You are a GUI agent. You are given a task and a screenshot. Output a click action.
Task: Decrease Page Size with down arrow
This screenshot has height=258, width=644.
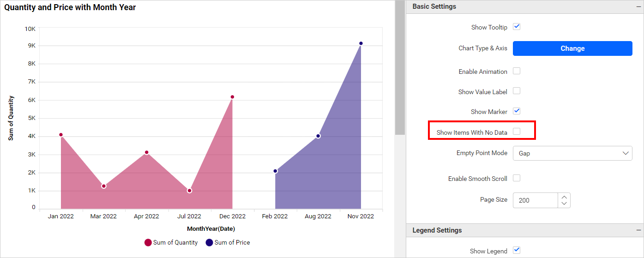564,204
